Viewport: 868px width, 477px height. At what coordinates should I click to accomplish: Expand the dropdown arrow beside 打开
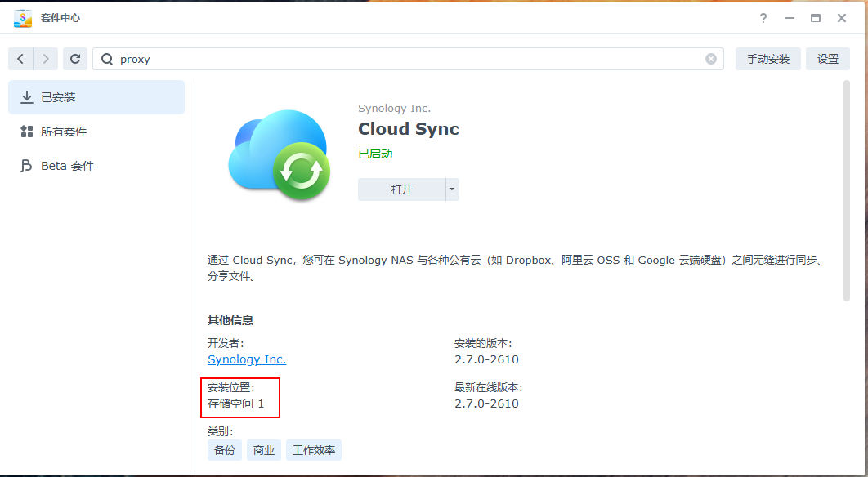point(452,189)
